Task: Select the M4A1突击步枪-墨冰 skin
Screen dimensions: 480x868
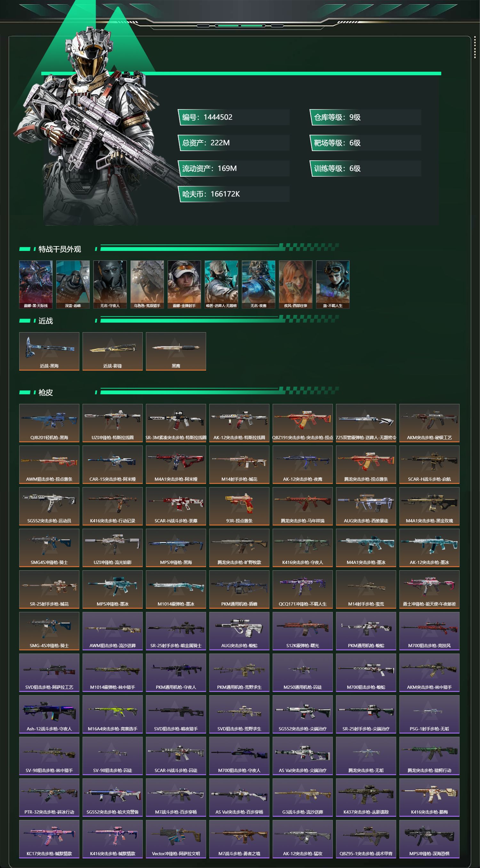Action: [x=366, y=548]
